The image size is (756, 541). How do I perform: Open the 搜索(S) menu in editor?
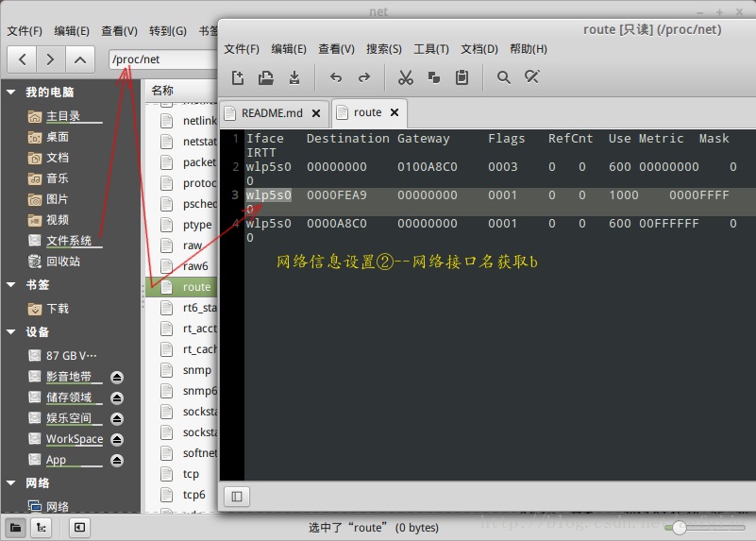coord(383,49)
